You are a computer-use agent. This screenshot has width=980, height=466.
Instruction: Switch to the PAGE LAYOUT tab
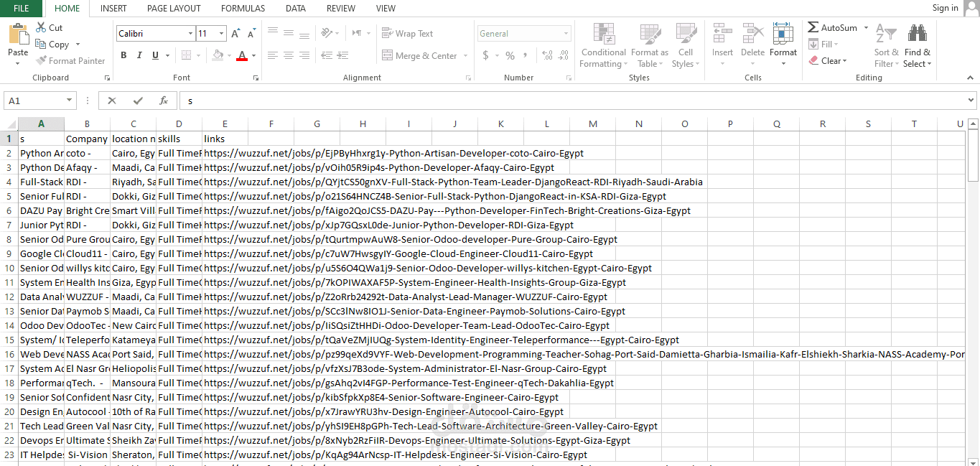[174, 9]
